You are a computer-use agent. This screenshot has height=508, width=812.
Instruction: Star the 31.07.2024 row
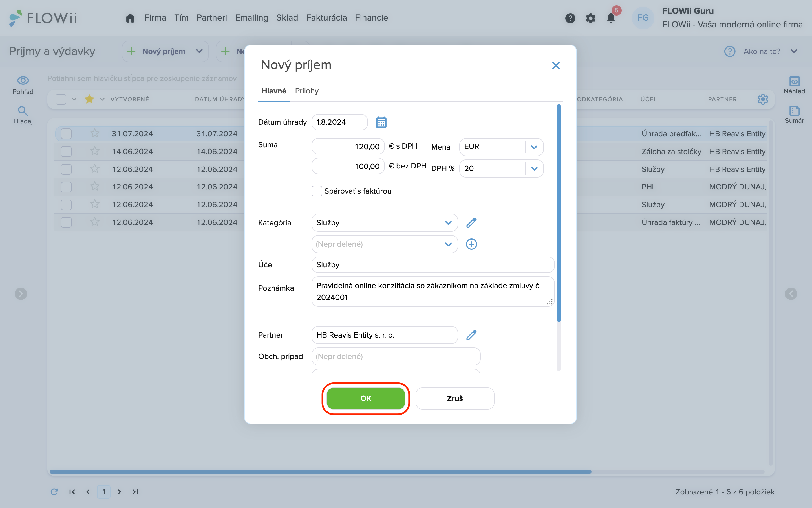[x=95, y=133]
